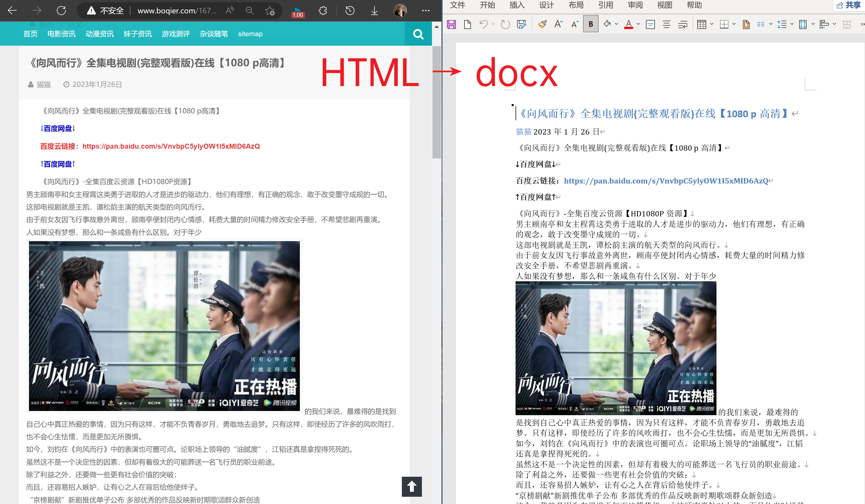Viewport: 865px width, 504px height.
Task: Add page to favorites star icon
Action: click(x=270, y=11)
